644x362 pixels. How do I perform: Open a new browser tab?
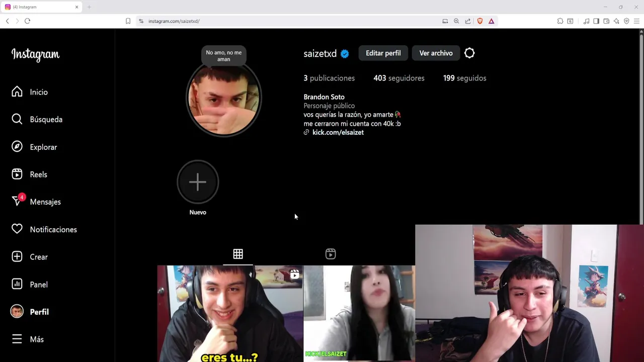click(x=89, y=7)
